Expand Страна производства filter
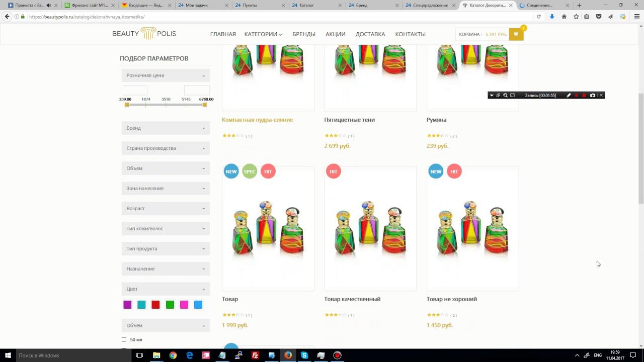644x362 pixels. pyautogui.click(x=166, y=148)
